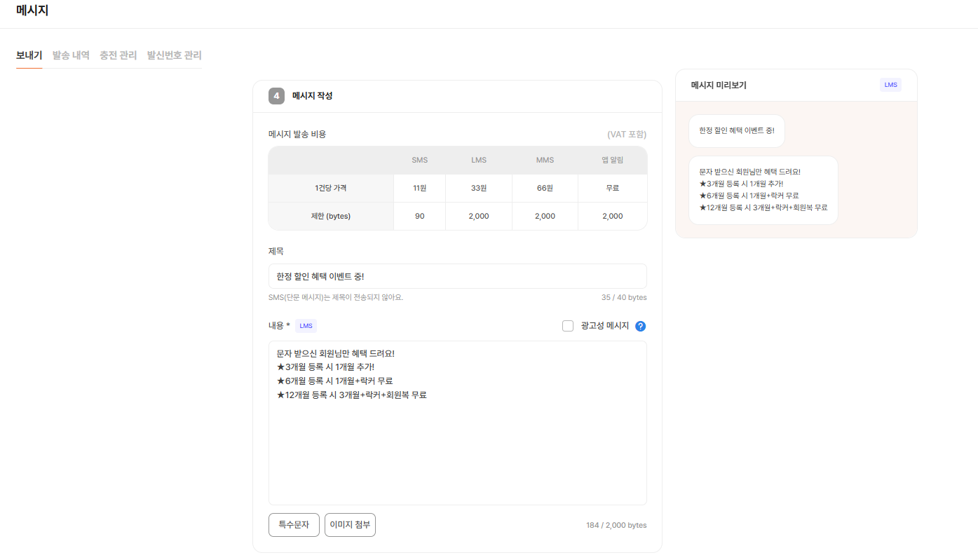Click the 이미지 첨부 button
The image size is (978, 560).
coord(350,525)
